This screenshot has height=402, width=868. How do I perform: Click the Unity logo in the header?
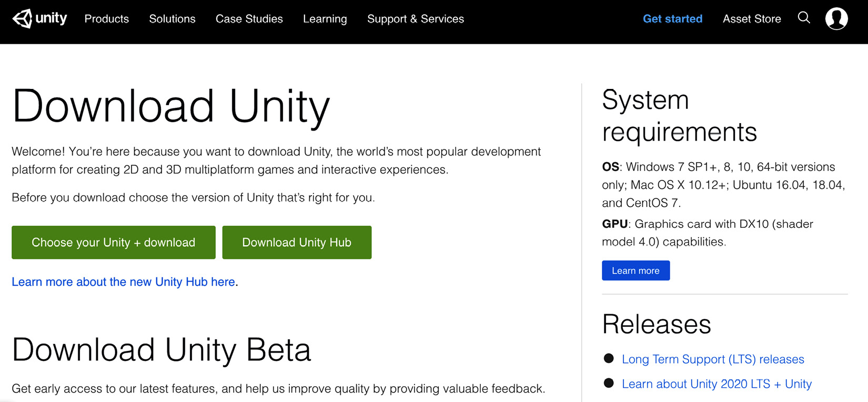tap(39, 18)
